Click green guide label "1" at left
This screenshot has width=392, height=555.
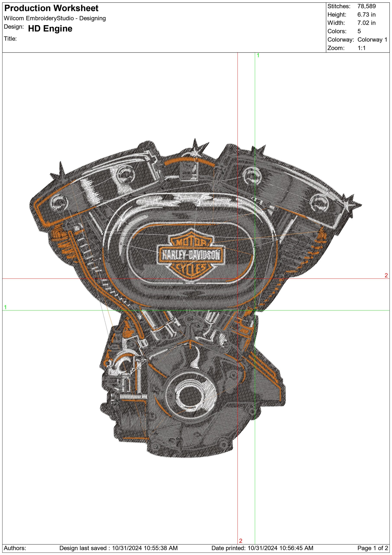(5, 307)
